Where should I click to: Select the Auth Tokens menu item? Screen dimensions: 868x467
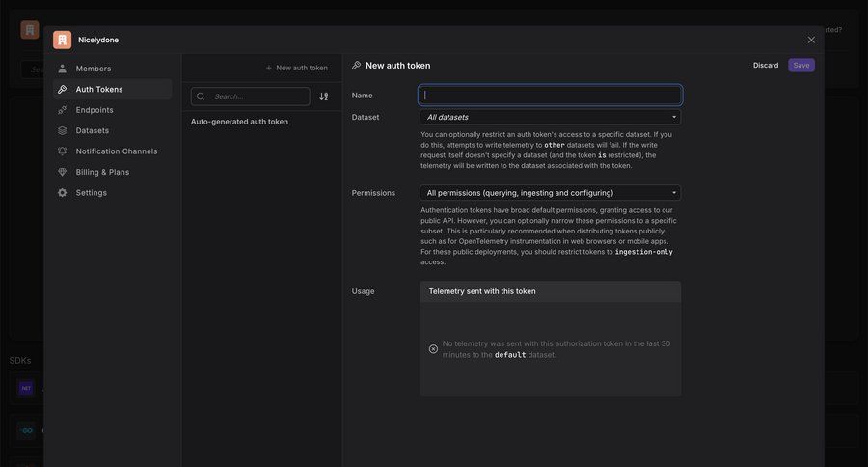point(113,89)
